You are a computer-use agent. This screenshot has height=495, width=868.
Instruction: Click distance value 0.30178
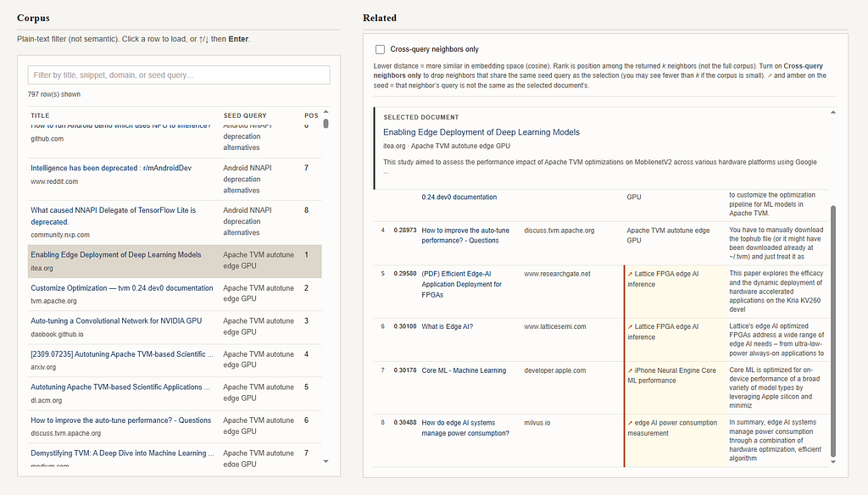(x=404, y=370)
